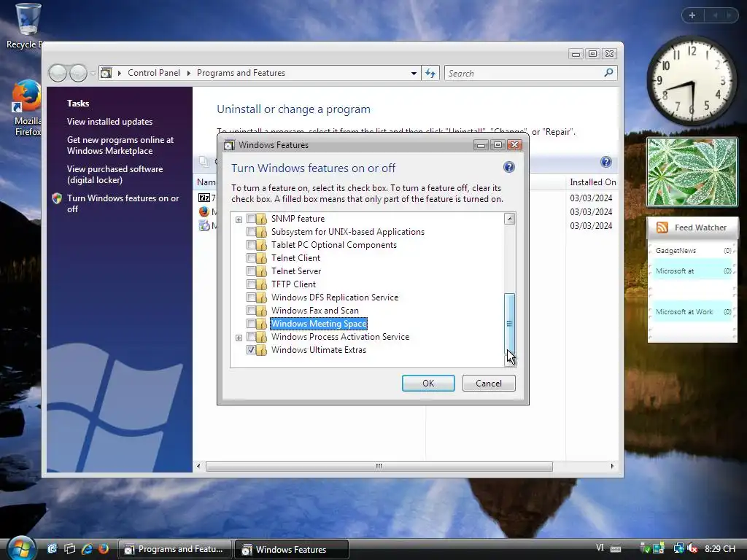Click the Cancel button
The image size is (747, 560).
pyautogui.click(x=489, y=384)
